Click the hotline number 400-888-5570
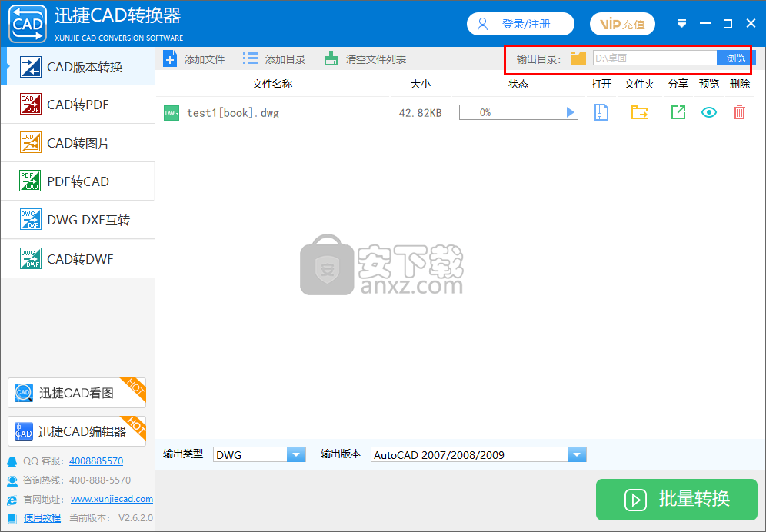The width and height of the screenshot is (766, 532). [x=100, y=480]
